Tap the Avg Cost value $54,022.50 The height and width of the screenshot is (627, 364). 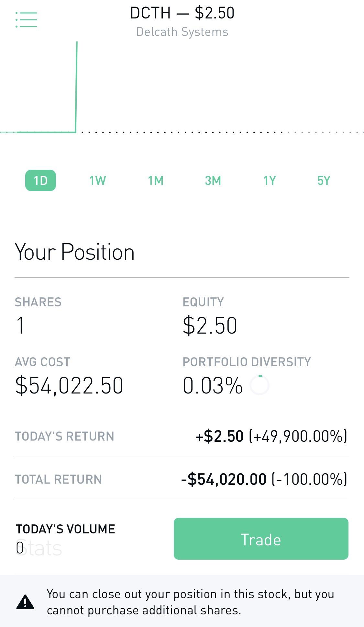click(x=69, y=385)
